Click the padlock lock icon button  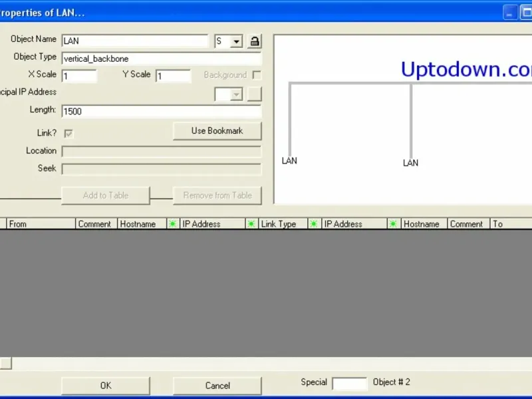[255, 41]
